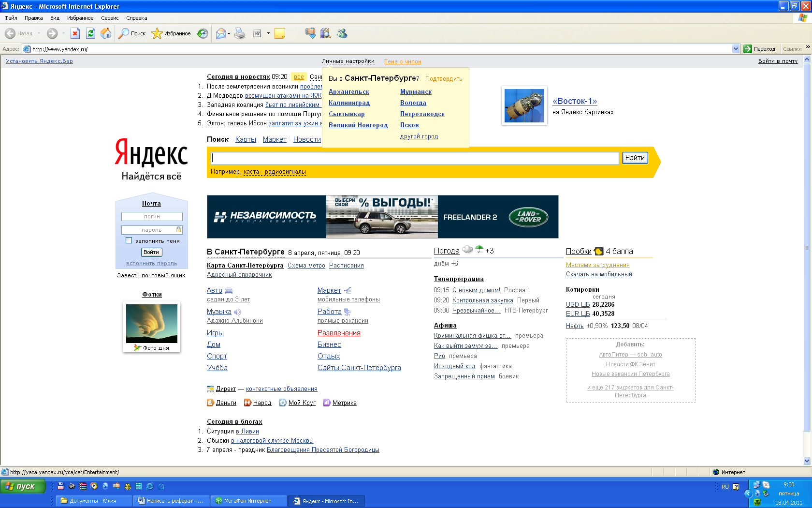The height and width of the screenshot is (508, 812).
Task: Expand the Mail button dropdown arrow
Action: 229,33
